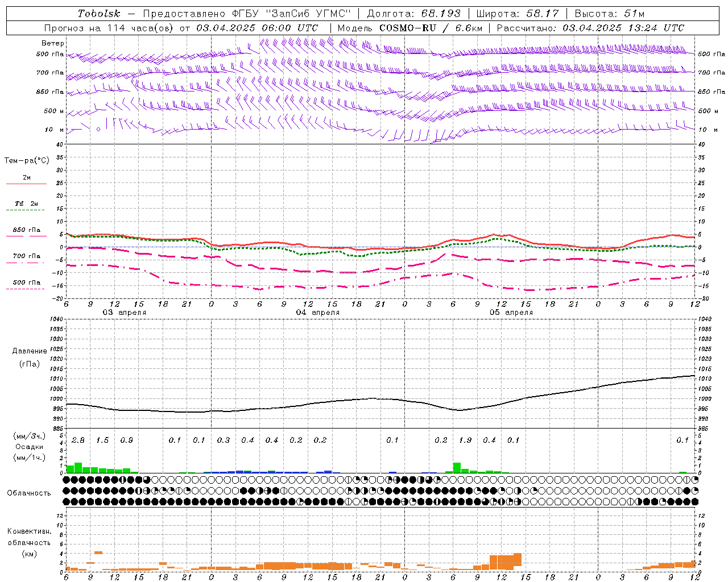Click the "04 апреля" date label
The width and height of the screenshot is (728, 582).
(318, 313)
